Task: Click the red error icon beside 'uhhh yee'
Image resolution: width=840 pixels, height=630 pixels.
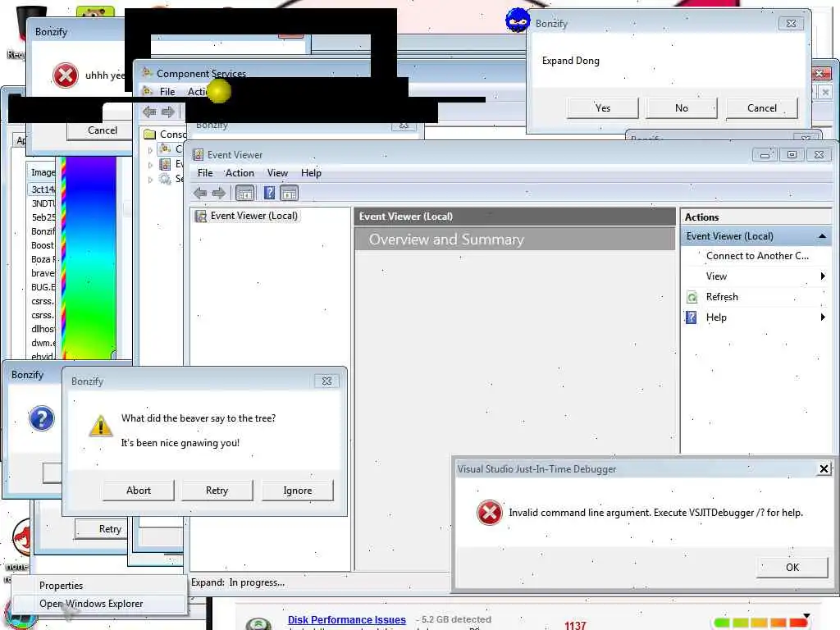Action: (x=66, y=75)
